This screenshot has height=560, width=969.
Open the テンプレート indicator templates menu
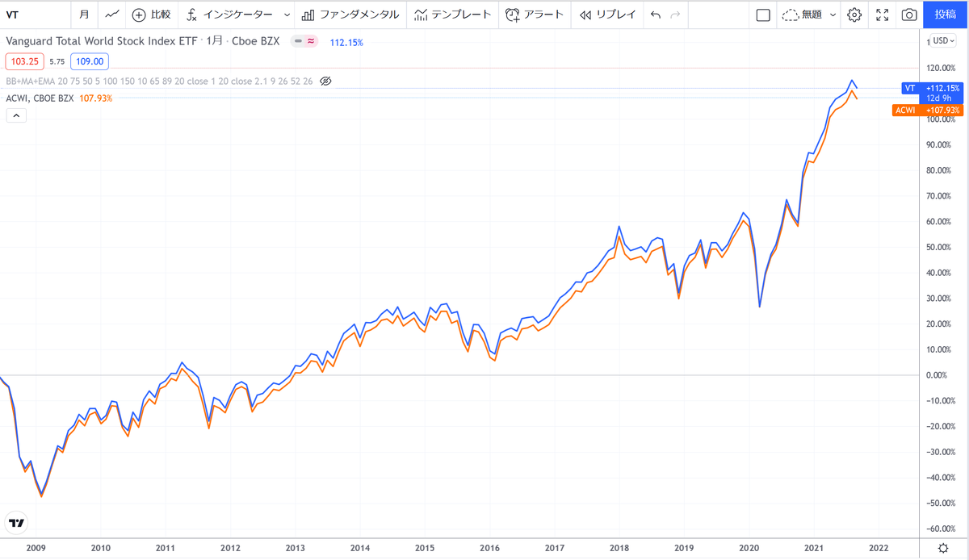coord(451,15)
